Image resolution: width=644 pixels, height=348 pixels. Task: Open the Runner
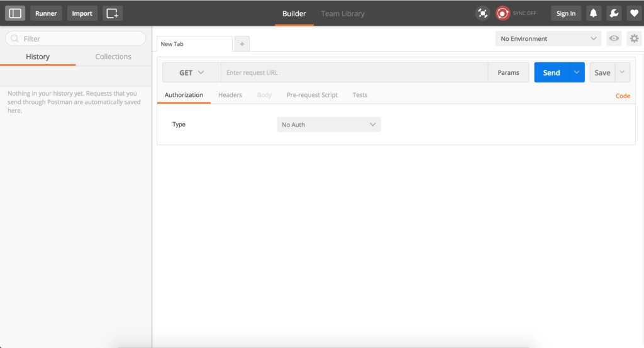pos(46,13)
